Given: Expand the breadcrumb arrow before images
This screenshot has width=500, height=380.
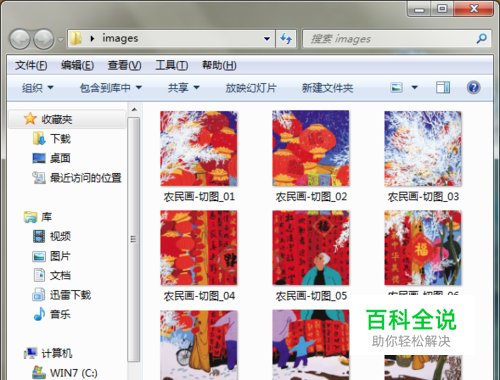Looking at the screenshot, I should tap(92, 39).
